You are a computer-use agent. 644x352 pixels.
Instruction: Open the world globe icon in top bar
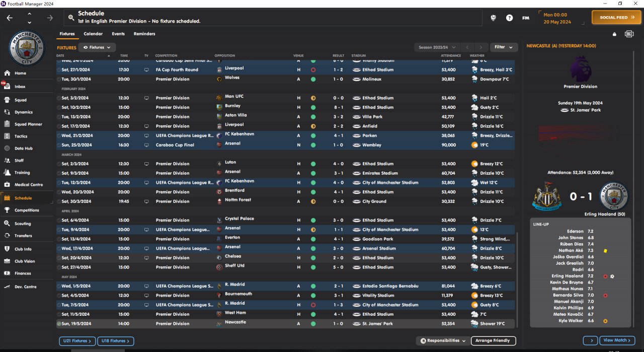point(494,18)
